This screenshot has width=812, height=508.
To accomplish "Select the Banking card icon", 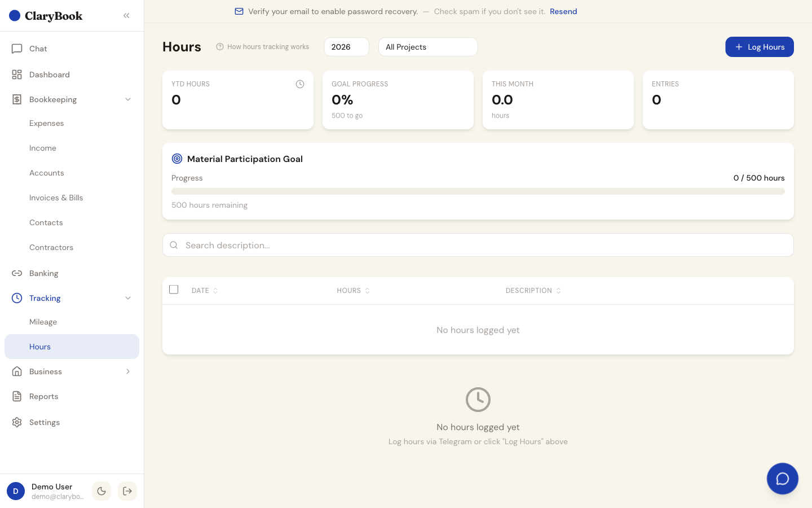I will tap(16, 273).
